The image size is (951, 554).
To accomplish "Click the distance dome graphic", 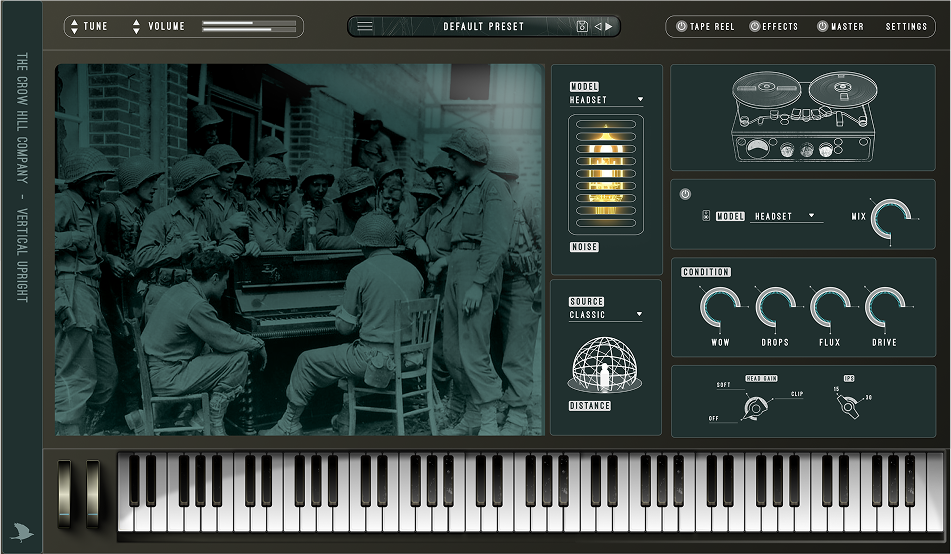I will 604,365.
